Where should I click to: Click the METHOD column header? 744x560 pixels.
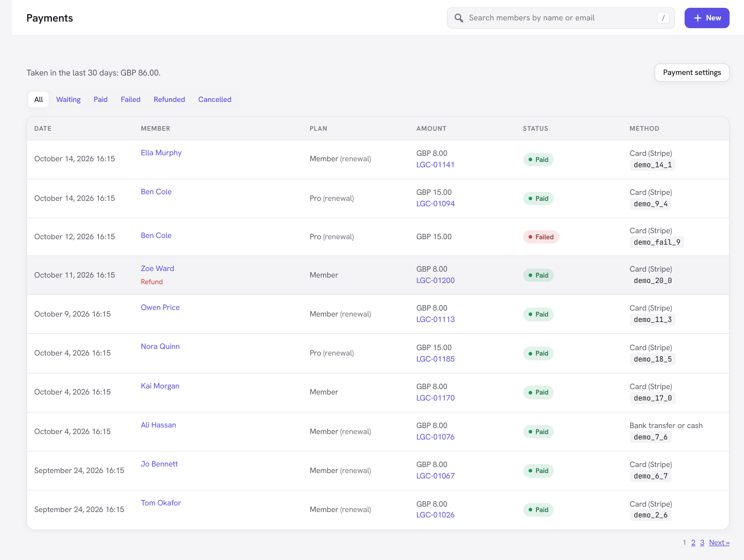coord(644,128)
